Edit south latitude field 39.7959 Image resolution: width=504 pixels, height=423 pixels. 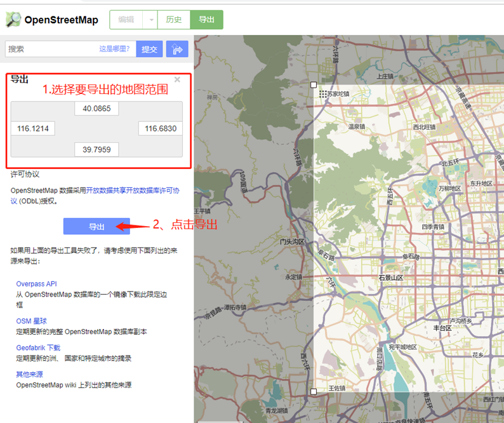tap(96, 150)
